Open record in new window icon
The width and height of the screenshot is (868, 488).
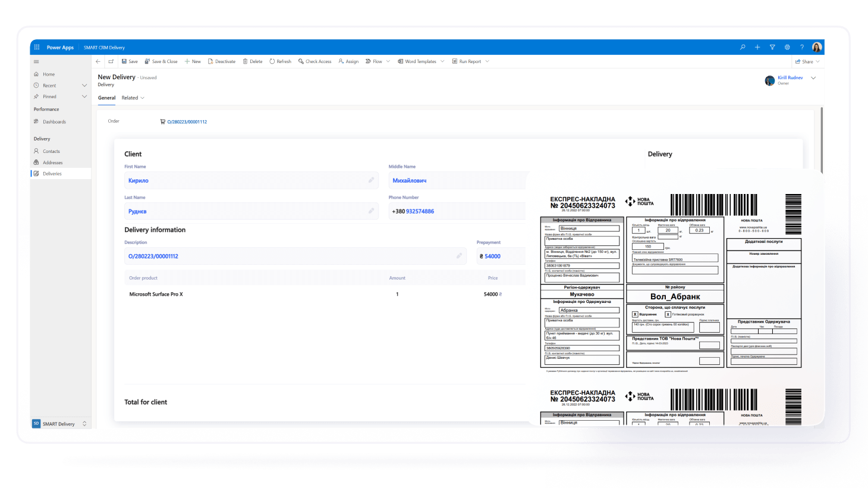[x=111, y=61]
